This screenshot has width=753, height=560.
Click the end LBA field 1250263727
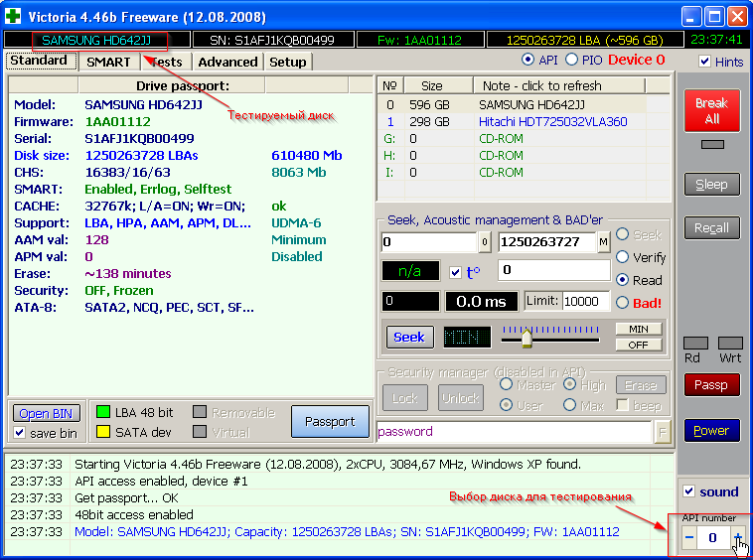(547, 242)
